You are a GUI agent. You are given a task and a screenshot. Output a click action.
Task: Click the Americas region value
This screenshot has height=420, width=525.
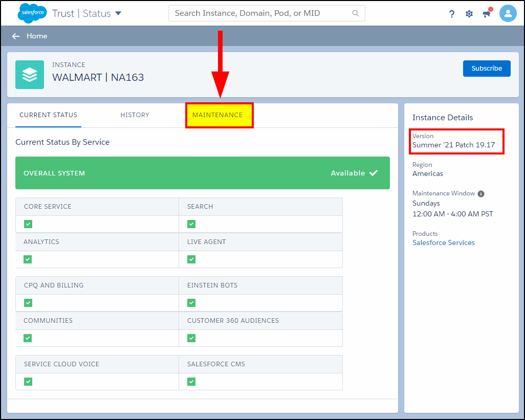428,173
